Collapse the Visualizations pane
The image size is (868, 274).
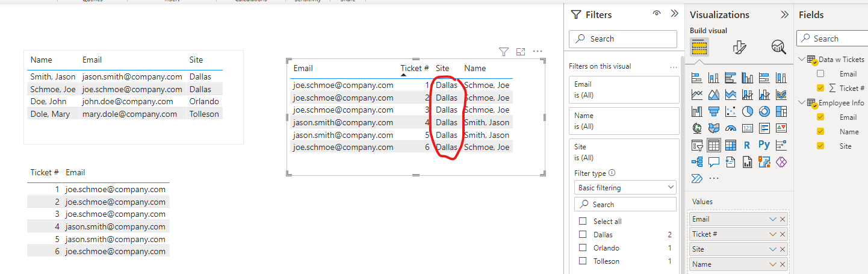(784, 14)
